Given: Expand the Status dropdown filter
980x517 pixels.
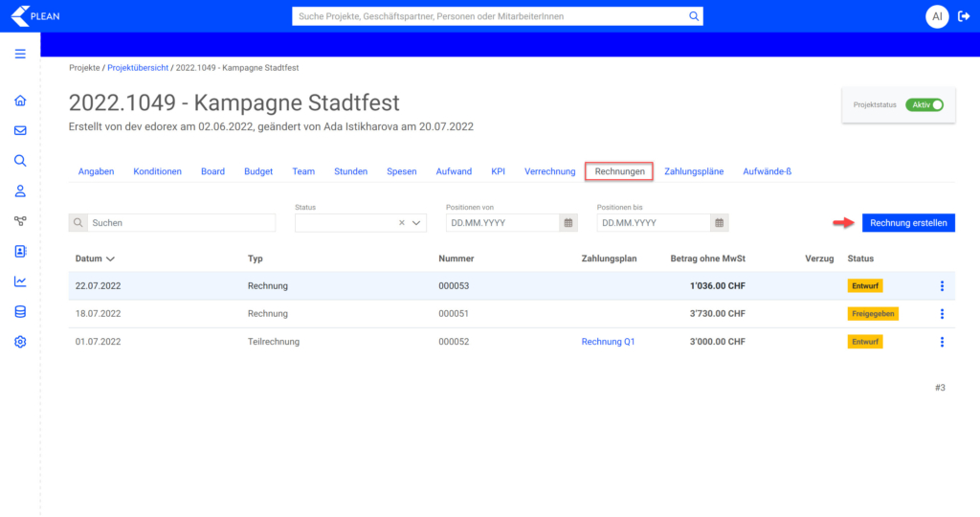Looking at the screenshot, I should point(417,223).
